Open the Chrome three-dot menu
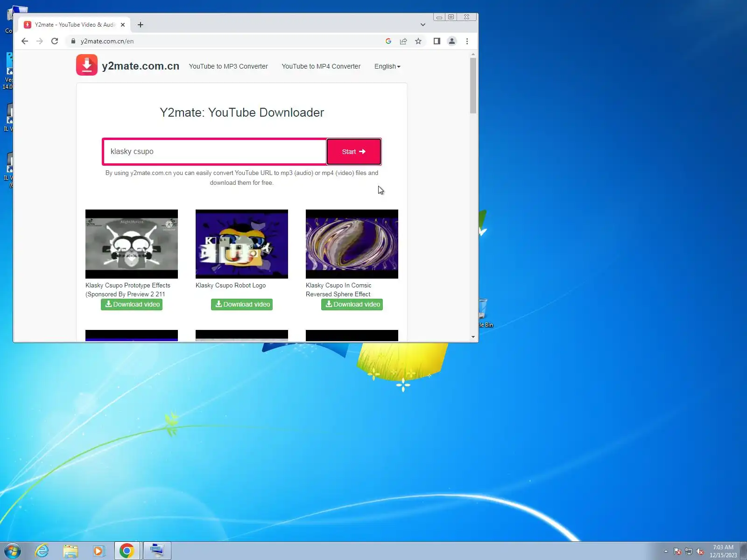The image size is (747, 560). tap(467, 41)
